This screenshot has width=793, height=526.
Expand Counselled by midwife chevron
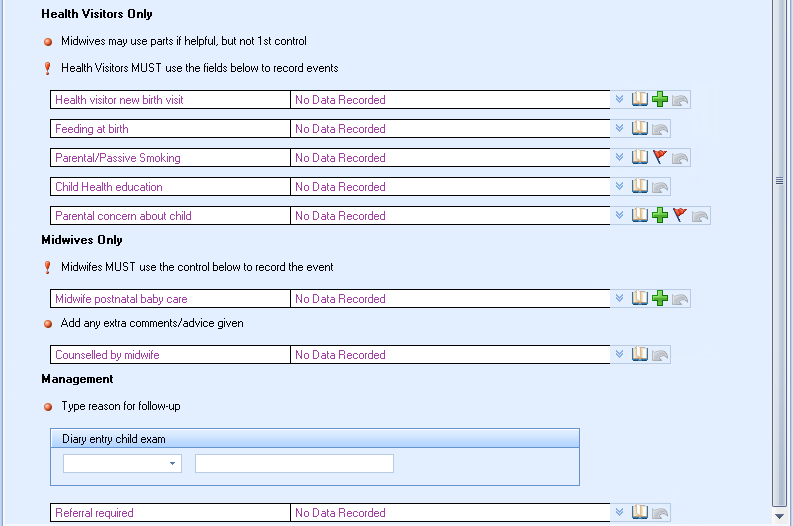pyautogui.click(x=620, y=354)
